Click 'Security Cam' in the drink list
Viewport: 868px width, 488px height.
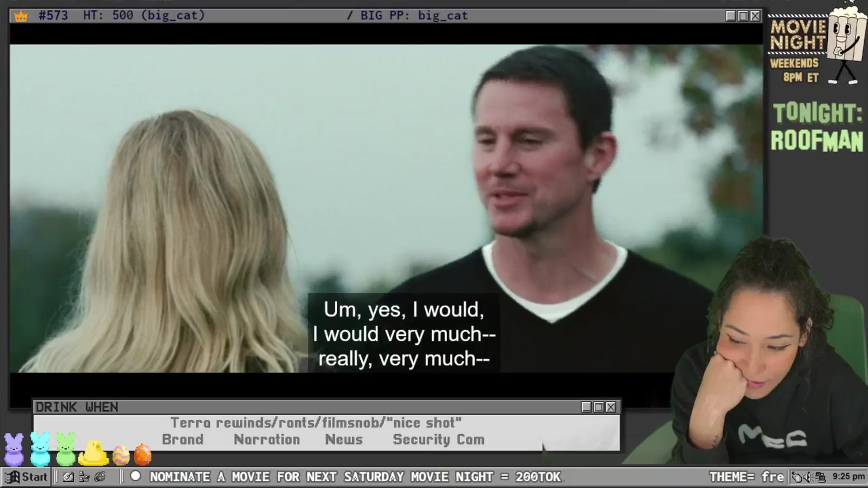coord(439,440)
